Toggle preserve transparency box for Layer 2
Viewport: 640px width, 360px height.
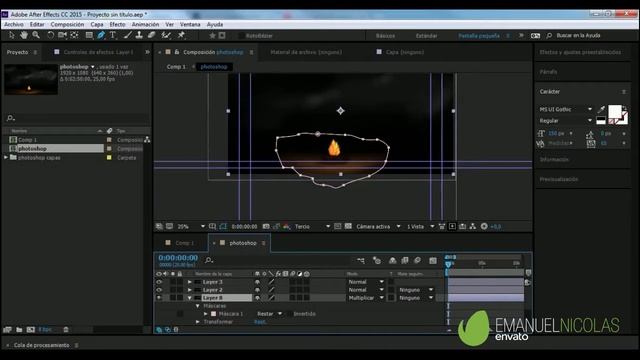click(391, 290)
